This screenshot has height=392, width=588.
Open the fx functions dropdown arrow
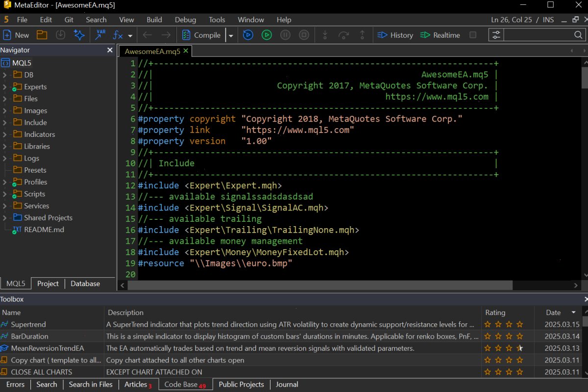pos(130,35)
